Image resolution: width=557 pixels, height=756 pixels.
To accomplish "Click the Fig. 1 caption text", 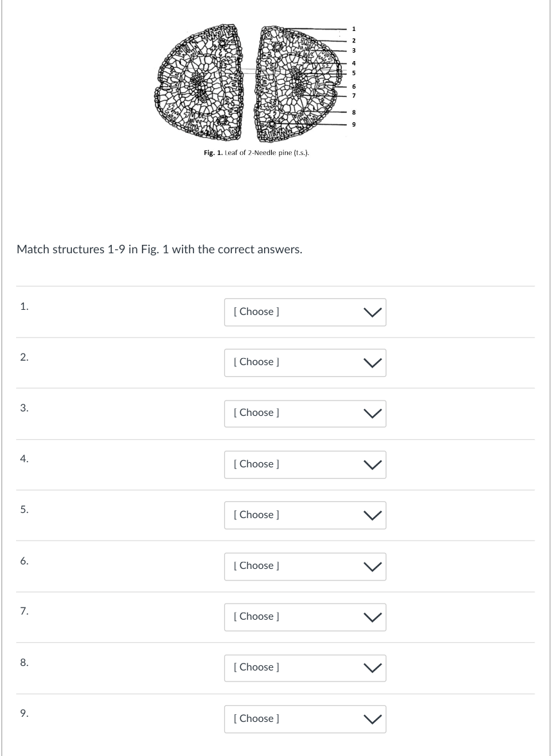I will coord(256,153).
